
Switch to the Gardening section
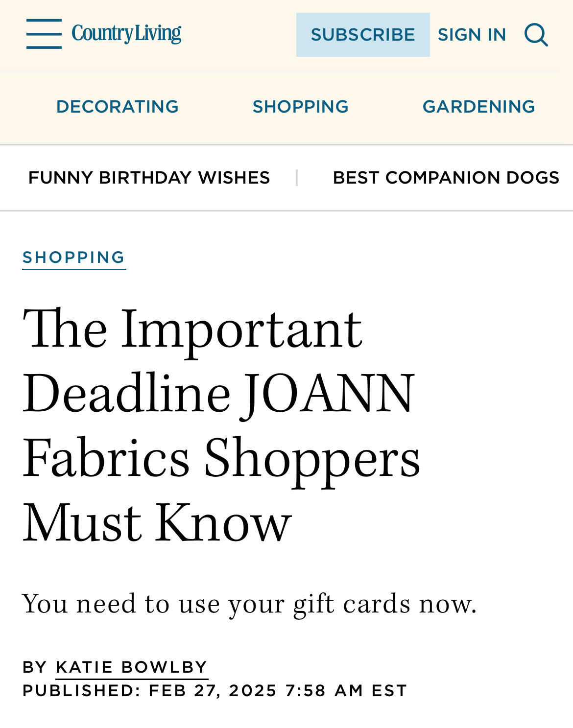(x=478, y=107)
